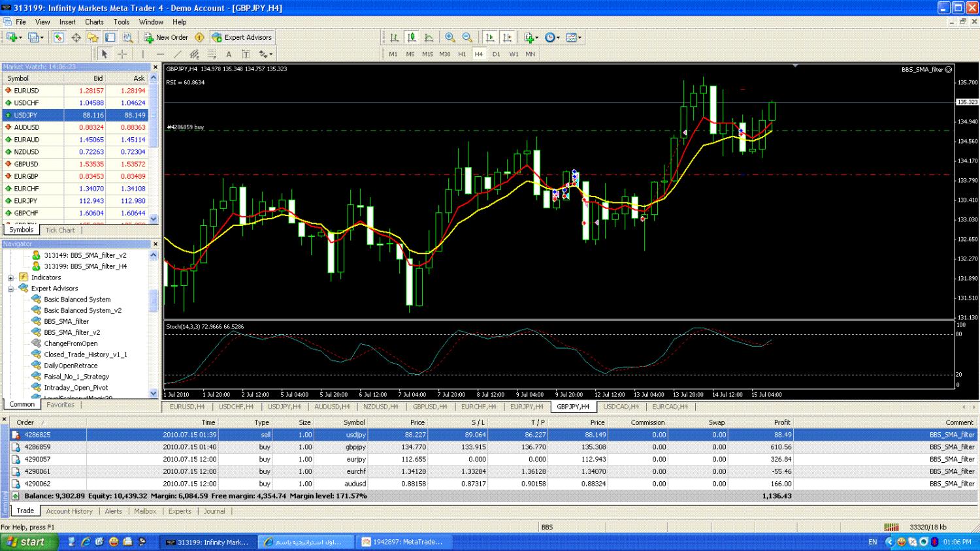Open the Fibonacci retracement tool

click(212, 54)
